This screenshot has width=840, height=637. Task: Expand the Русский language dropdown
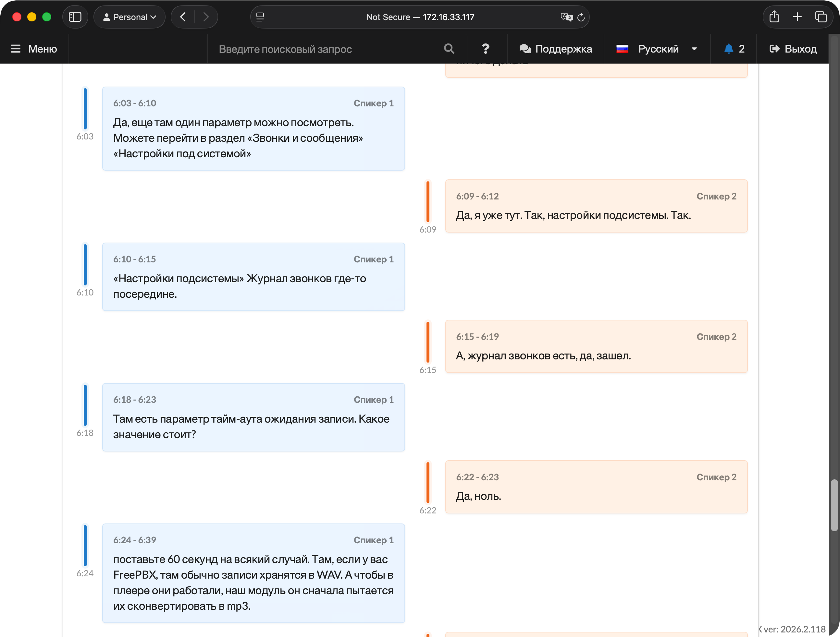pyautogui.click(x=657, y=49)
